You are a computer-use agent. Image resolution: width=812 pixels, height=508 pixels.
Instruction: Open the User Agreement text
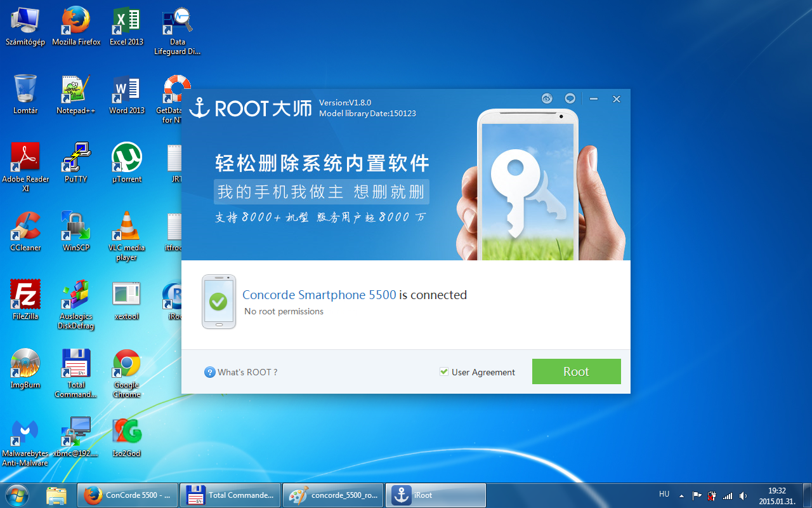tap(483, 372)
